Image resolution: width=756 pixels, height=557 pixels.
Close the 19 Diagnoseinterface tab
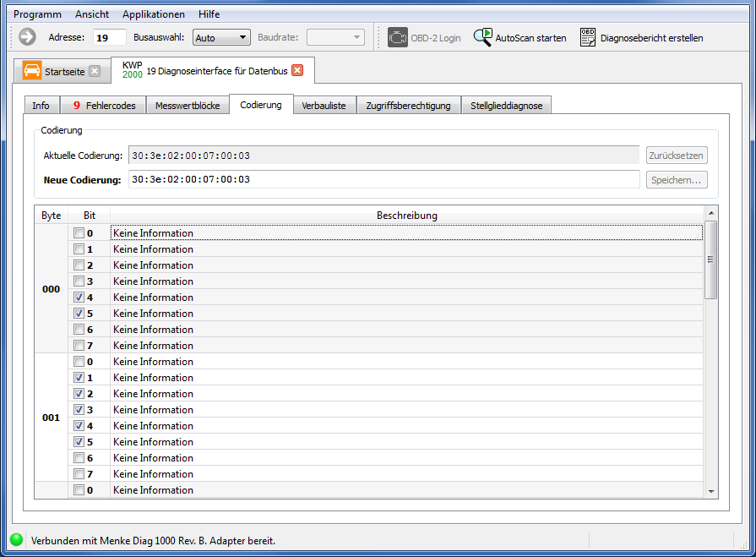coord(297,70)
